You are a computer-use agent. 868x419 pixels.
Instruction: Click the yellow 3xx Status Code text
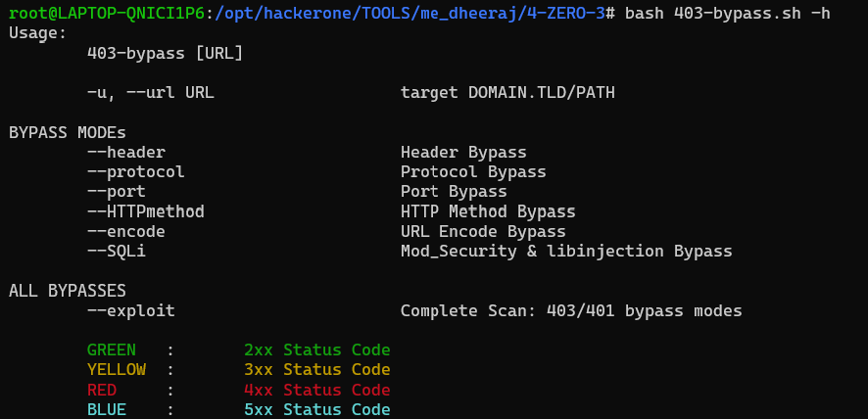coord(317,370)
